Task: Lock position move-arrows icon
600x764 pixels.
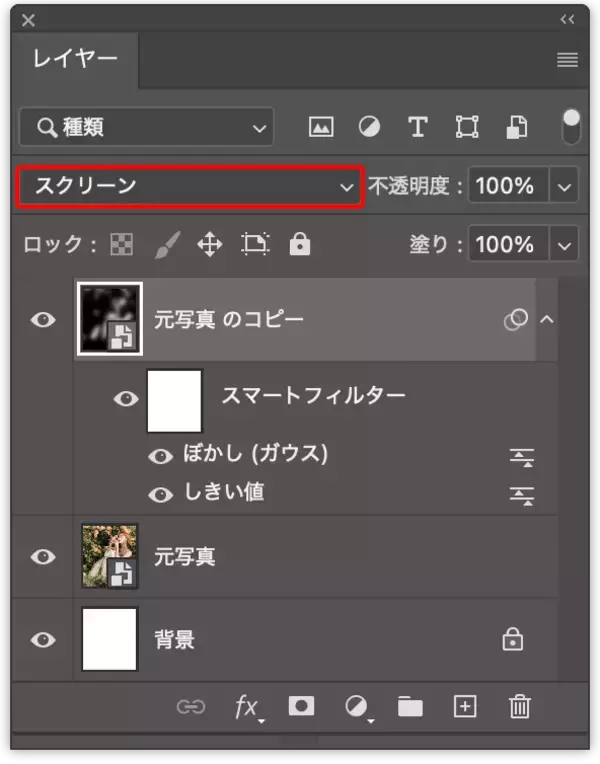Action: tap(210, 244)
